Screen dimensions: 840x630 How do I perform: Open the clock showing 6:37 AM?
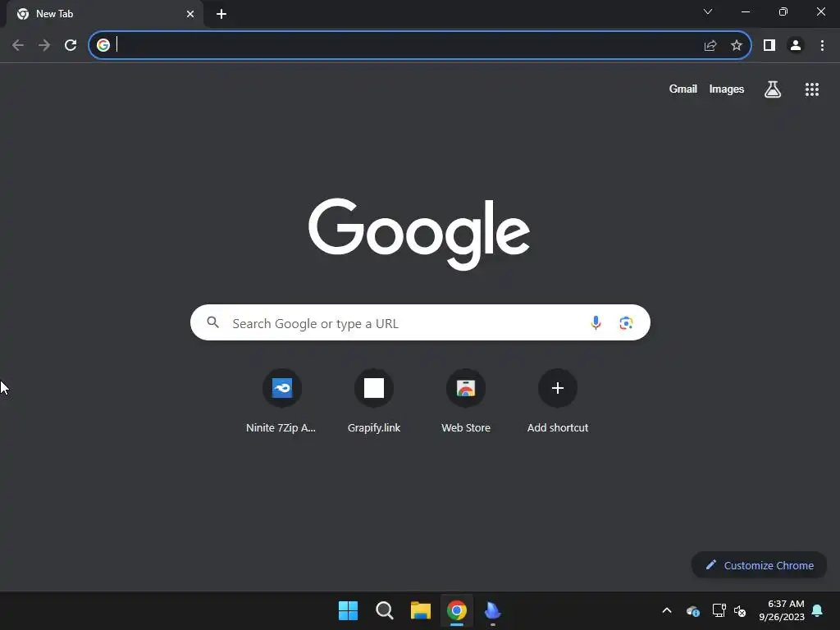[x=782, y=610]
